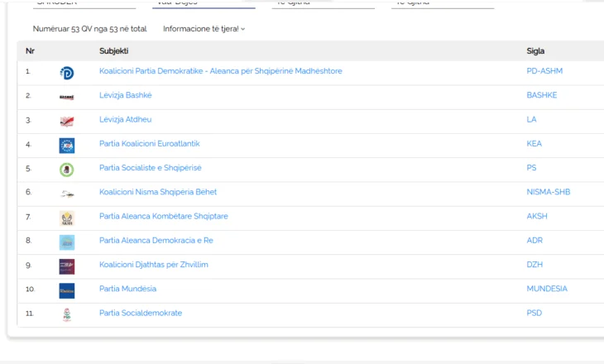Image resolution: width=604 pixels, height=364 pixels.
Task: Click the PS sigla link
Action: click(x=531, y=168)
